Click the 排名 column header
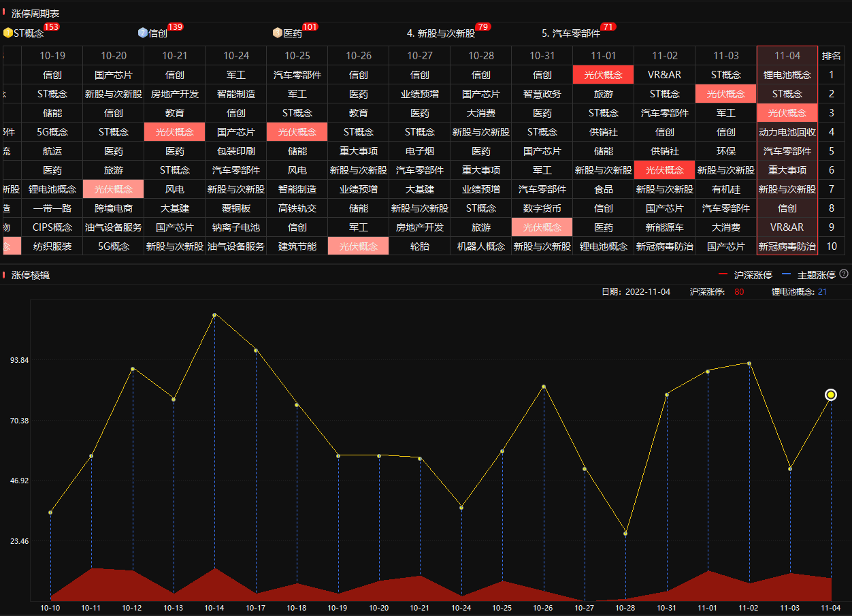Viewport: 852px width, 616px height. pos(832,56)
